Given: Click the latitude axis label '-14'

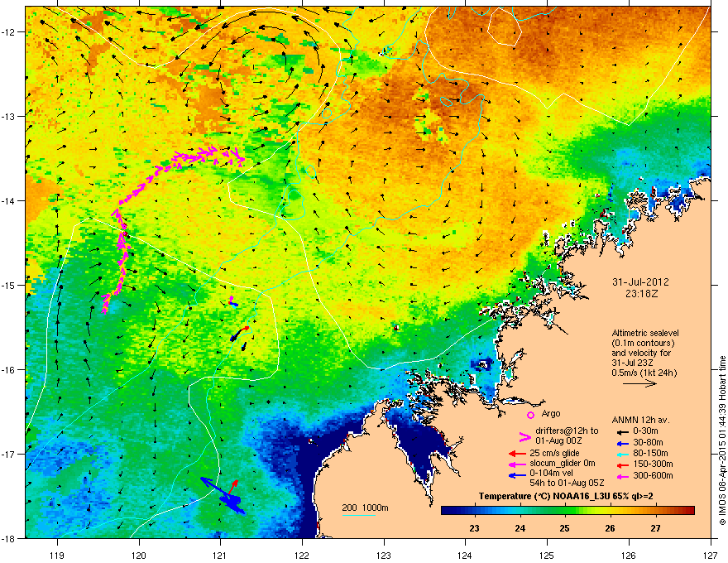Looking at the screenshot, I should point(8,200).
